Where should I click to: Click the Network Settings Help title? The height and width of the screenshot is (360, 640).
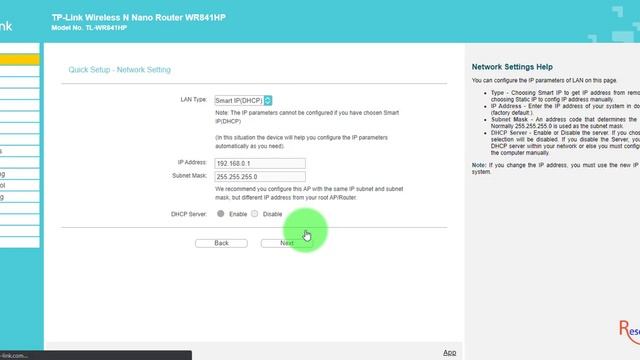[x=512, y=67]
